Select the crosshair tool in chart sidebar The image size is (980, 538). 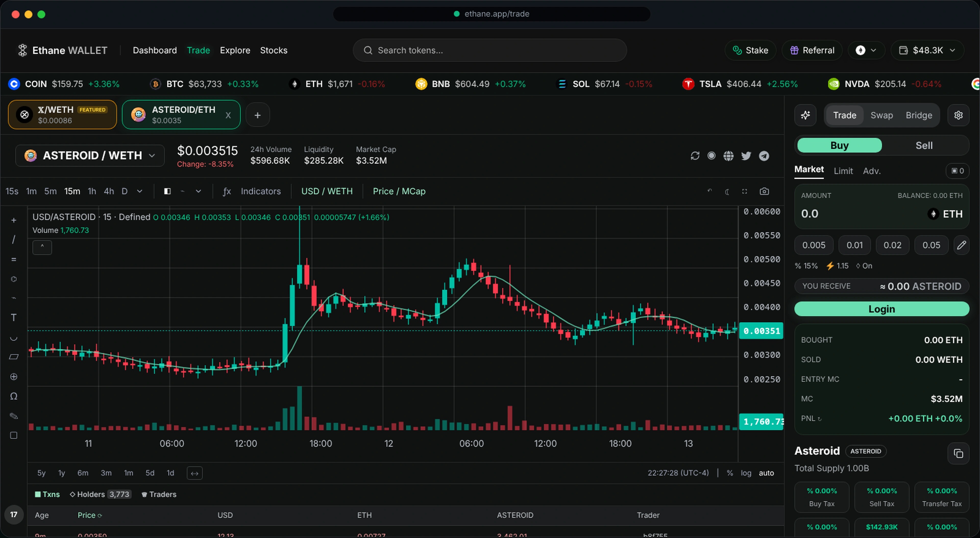(14, 220)
